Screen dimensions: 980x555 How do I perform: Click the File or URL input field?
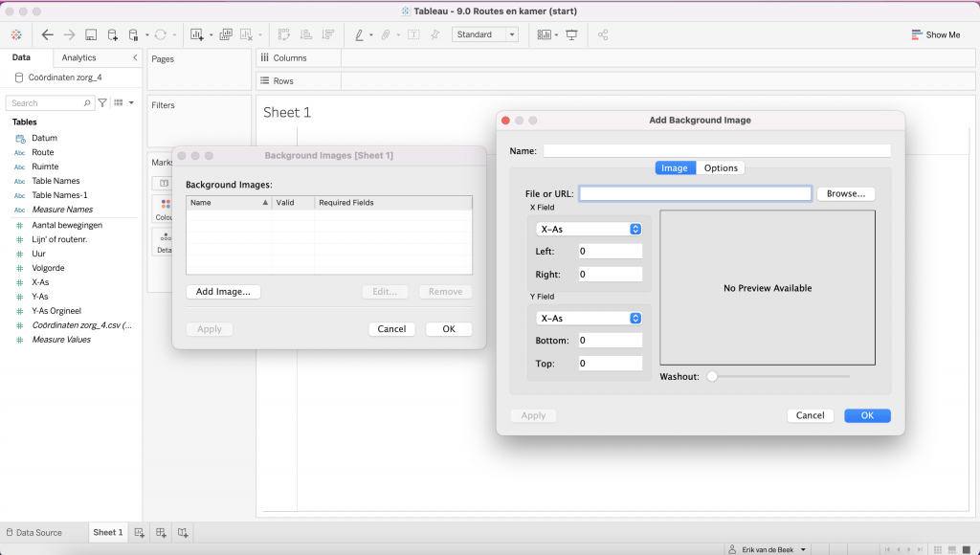pyautogui.click(x=695, y=193)
